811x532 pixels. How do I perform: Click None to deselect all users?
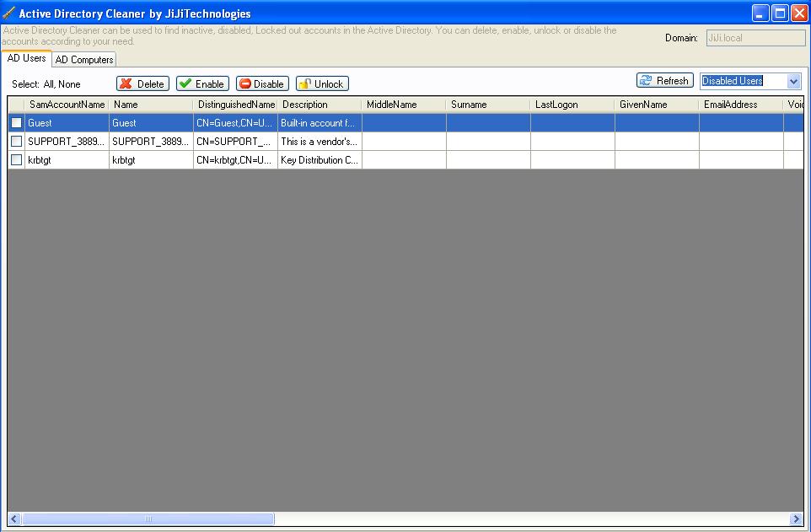tap(70, 84)
